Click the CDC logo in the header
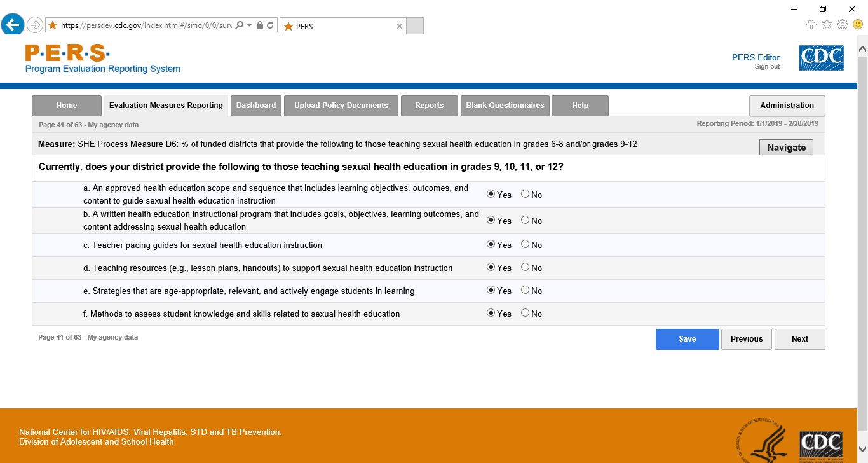The height and width of the screenshot is (463, 868). click(821, 58)
